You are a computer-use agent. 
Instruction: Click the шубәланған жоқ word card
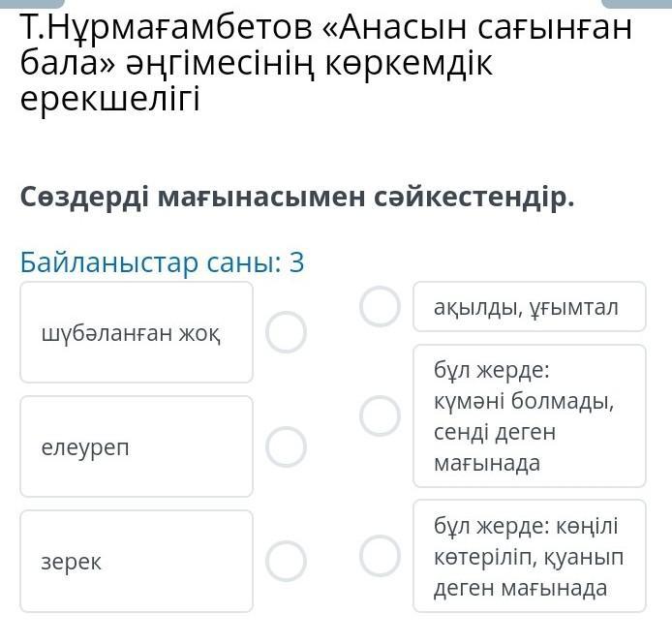tap(137, 332)
